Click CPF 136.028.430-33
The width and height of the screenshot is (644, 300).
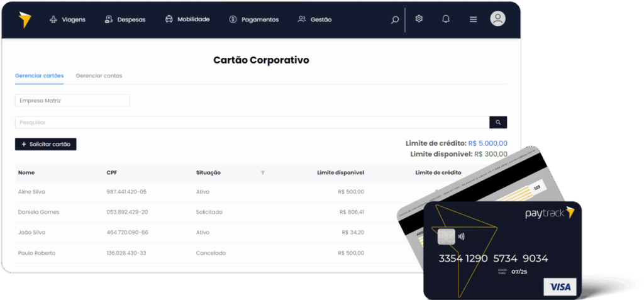tap(126, 253)
